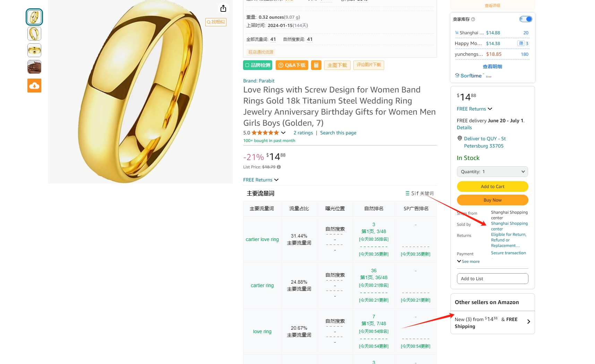Click Eligible for Return policy link
The image size is (595, 364).
[509, 240]
